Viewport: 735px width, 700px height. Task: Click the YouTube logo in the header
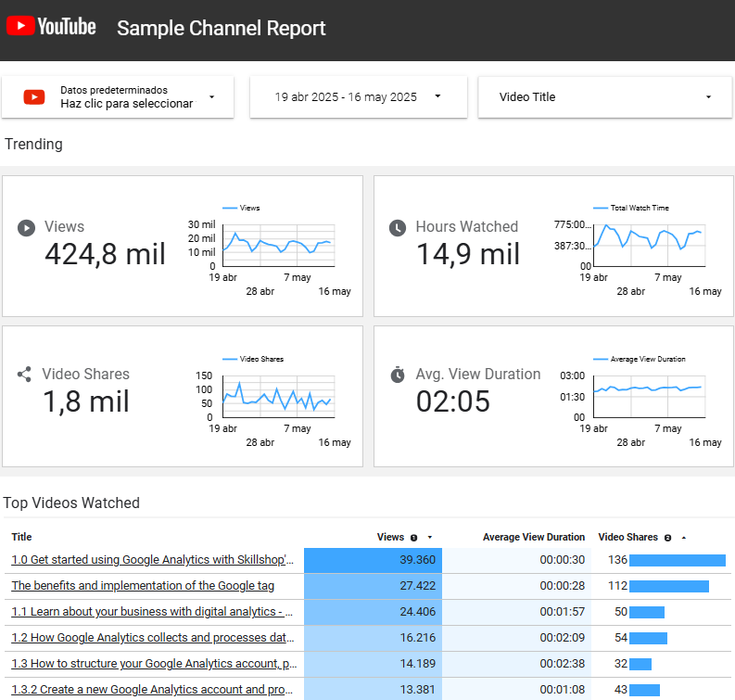point(51,26)
